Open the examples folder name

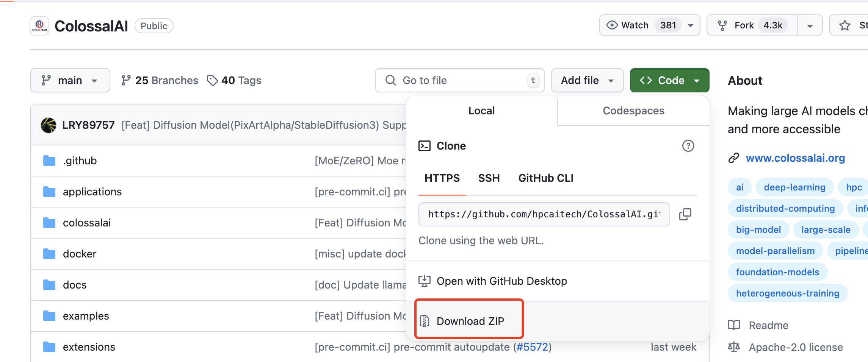click(86, 316)
